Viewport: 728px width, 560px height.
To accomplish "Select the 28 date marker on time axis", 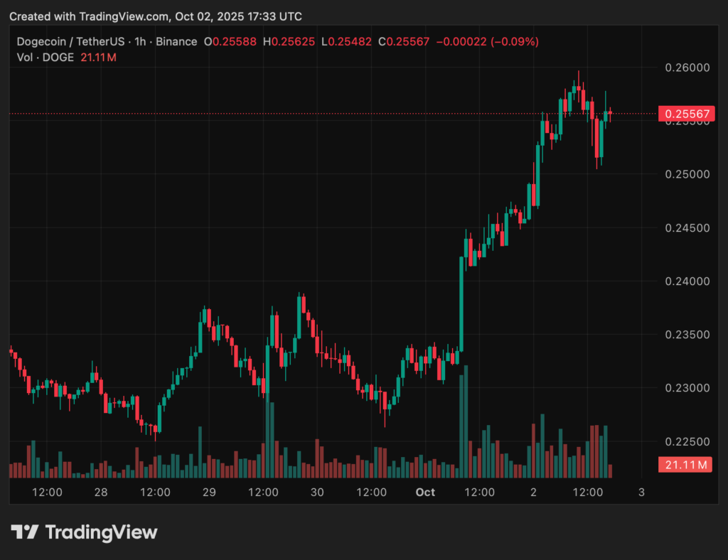I will [x=101, y=492].
